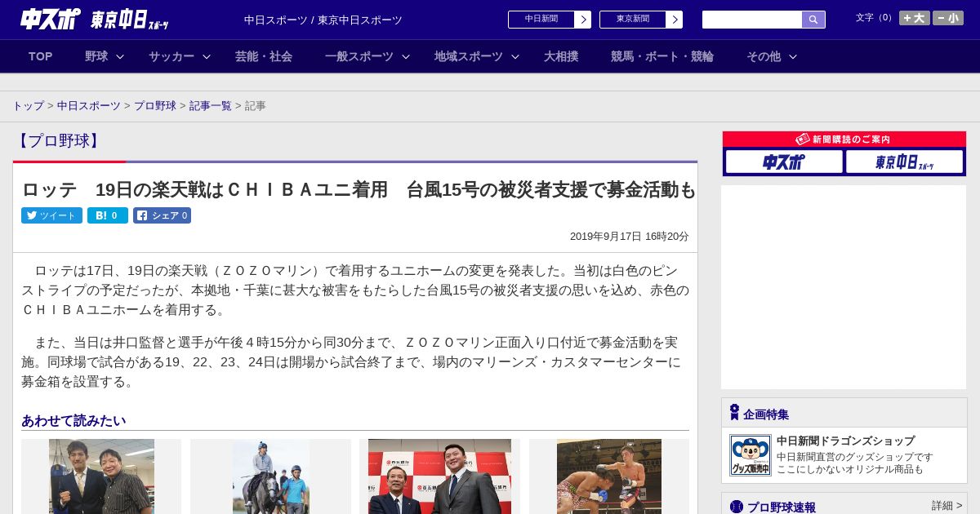Increase text size with 大 button
980x514 pixels.
click(914, 18)
